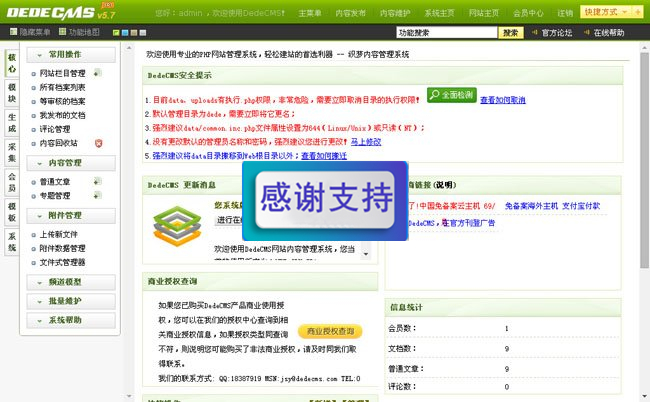Go to 系统主页 in the top navigation
Screen dimensions: 650x402
coord(439,13)
